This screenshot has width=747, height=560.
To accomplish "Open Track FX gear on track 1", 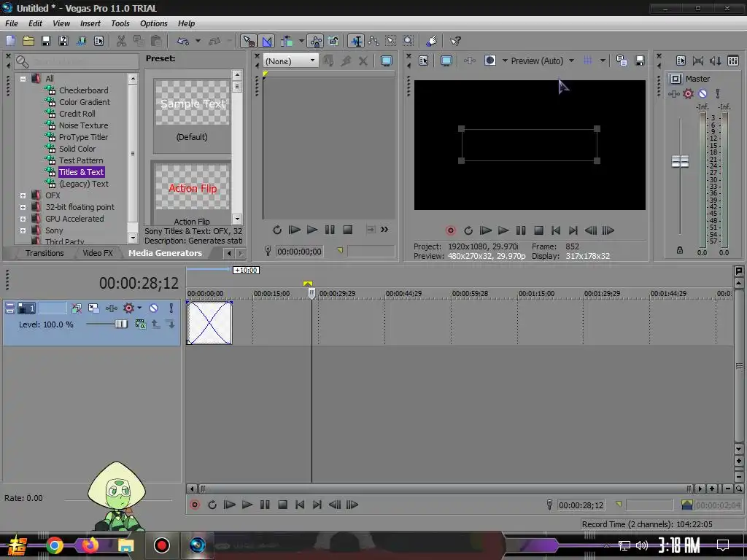I will (128, 308).
